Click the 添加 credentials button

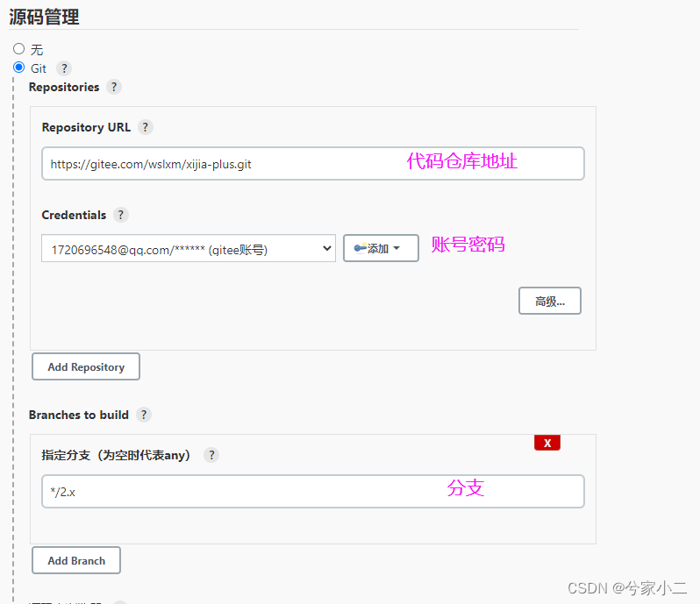tap(381, 248)
